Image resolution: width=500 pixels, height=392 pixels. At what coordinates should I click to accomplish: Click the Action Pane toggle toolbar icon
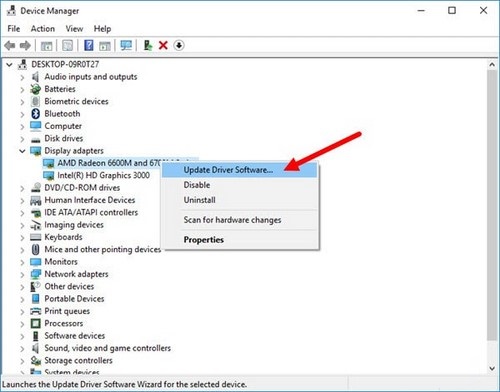tap(105, 45)
